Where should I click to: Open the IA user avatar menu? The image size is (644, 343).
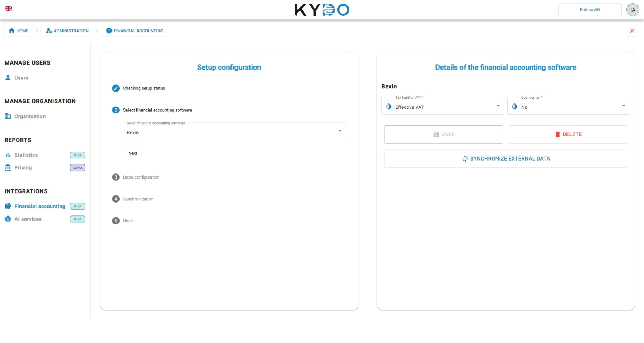[633, 10]
